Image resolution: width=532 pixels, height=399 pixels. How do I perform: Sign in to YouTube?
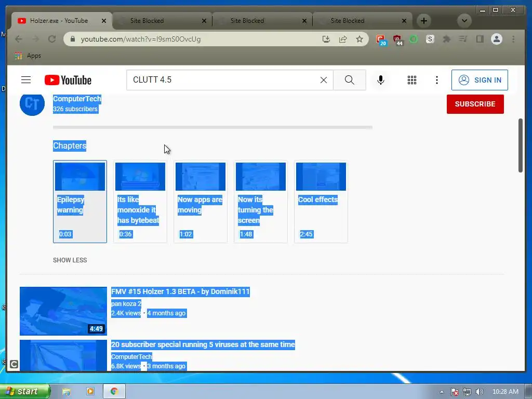480,80
